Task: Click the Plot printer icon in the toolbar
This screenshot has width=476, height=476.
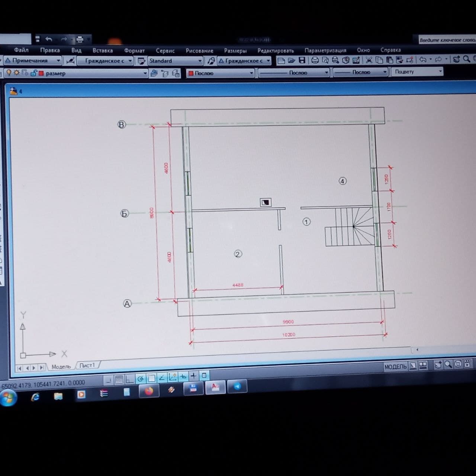Action: [315, 60]
